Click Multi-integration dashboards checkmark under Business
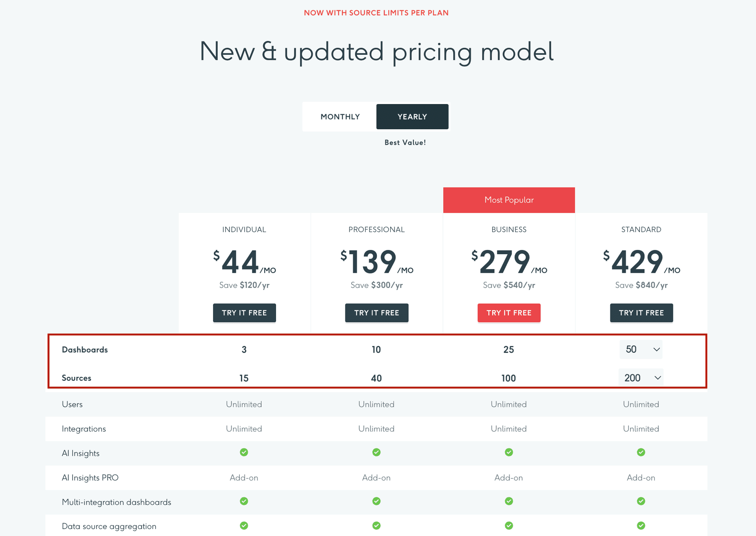Viewport: 756px width, 536px height. tap(508, 502)
